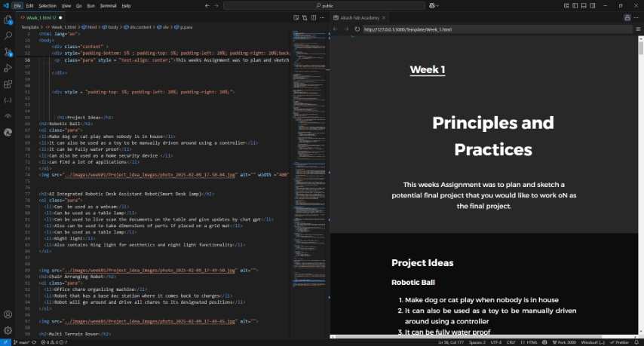Open the Accounts icon in activity bar
The height and width of the screenshot is (346, 644).
point(8,314)
